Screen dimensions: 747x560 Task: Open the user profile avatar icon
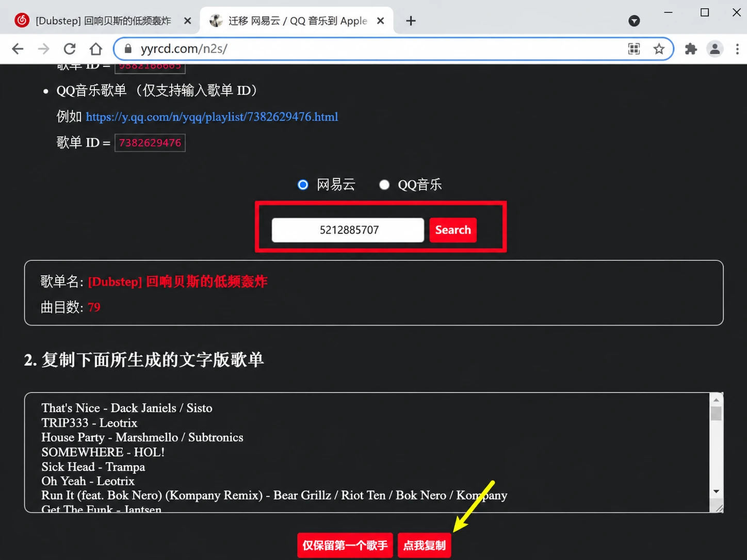[x=715, y=49]
